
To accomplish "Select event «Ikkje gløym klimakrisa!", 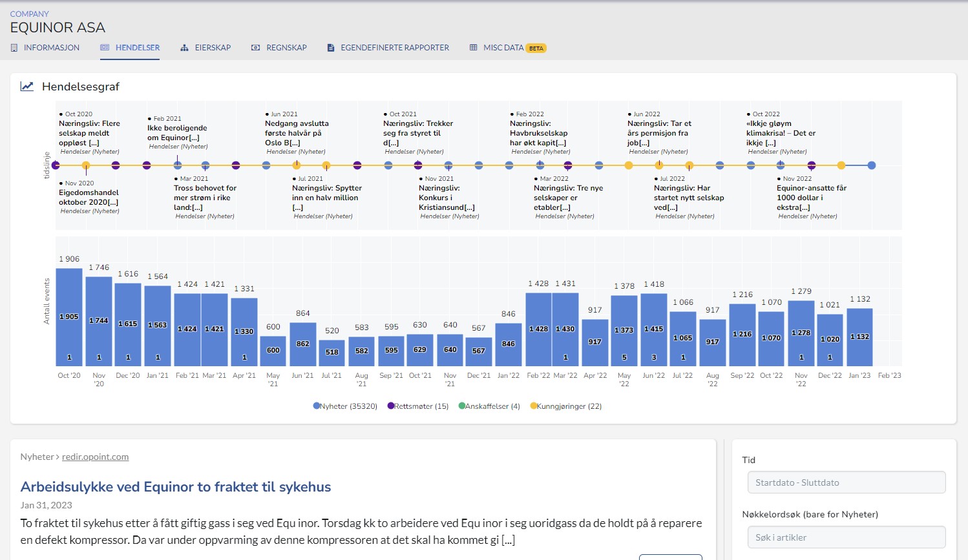I will (x=781, y=133).
